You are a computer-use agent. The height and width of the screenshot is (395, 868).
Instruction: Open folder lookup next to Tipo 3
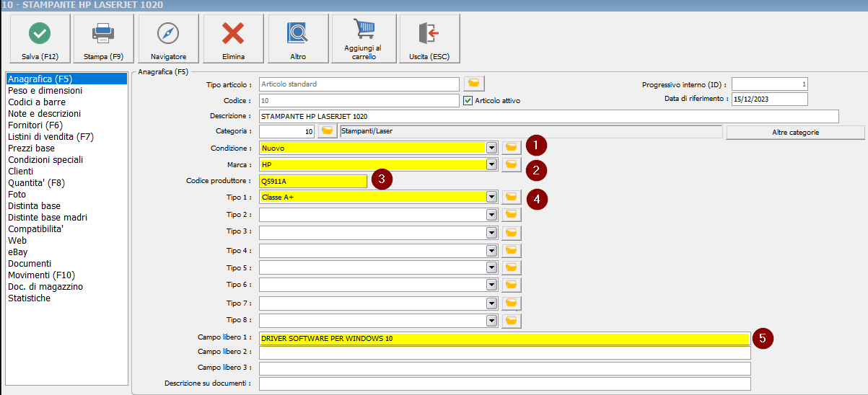click(x=512, y=232)
